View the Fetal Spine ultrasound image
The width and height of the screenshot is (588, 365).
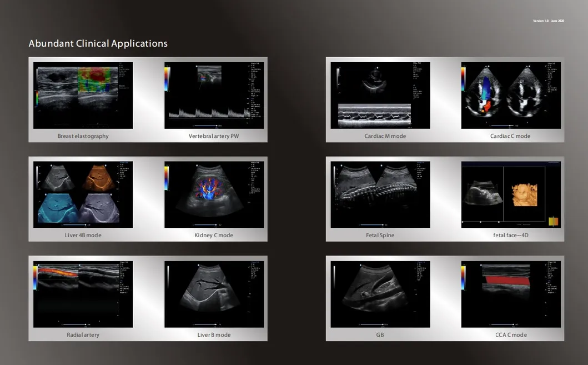(x=379, y=194)
